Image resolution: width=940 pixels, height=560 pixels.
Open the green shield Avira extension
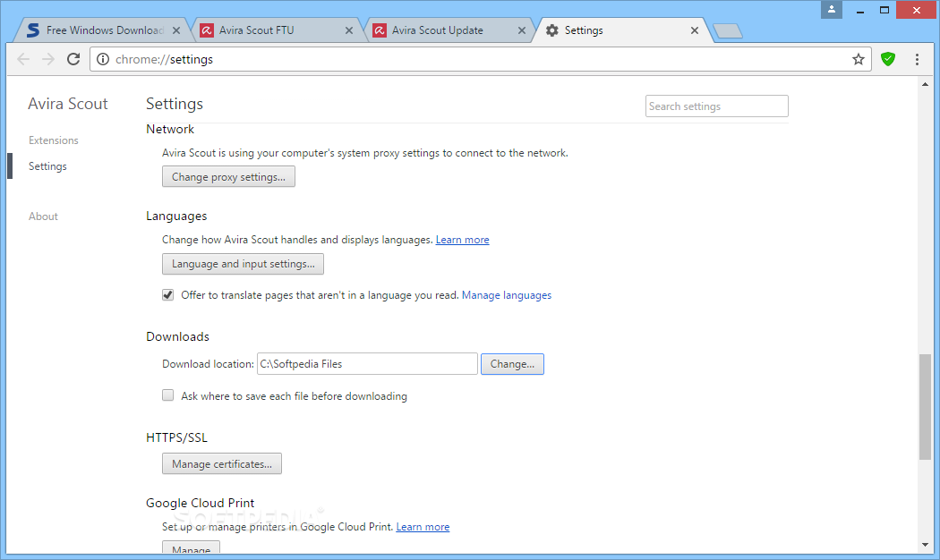coord(888,59)
